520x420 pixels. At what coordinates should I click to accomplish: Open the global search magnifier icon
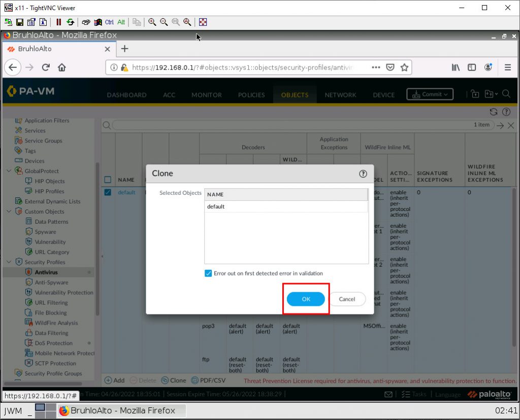507,94
